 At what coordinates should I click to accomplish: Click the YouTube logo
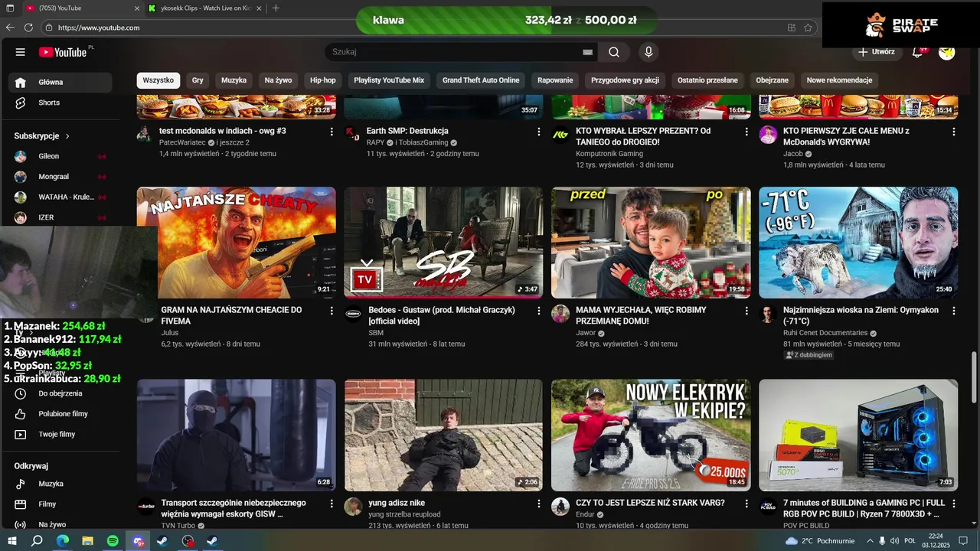63,52
